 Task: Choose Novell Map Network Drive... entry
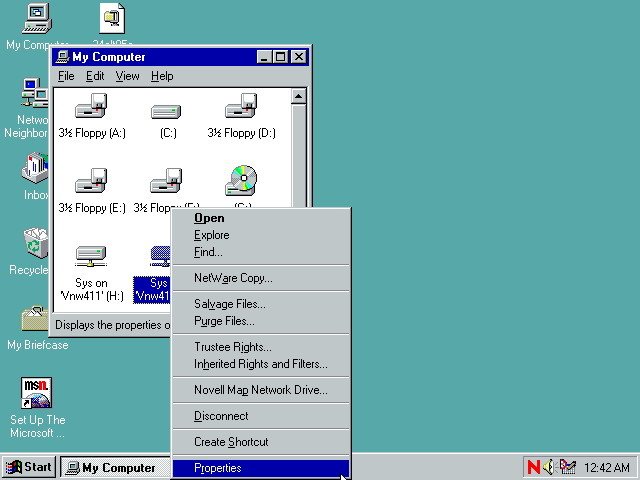pos(261,390)
